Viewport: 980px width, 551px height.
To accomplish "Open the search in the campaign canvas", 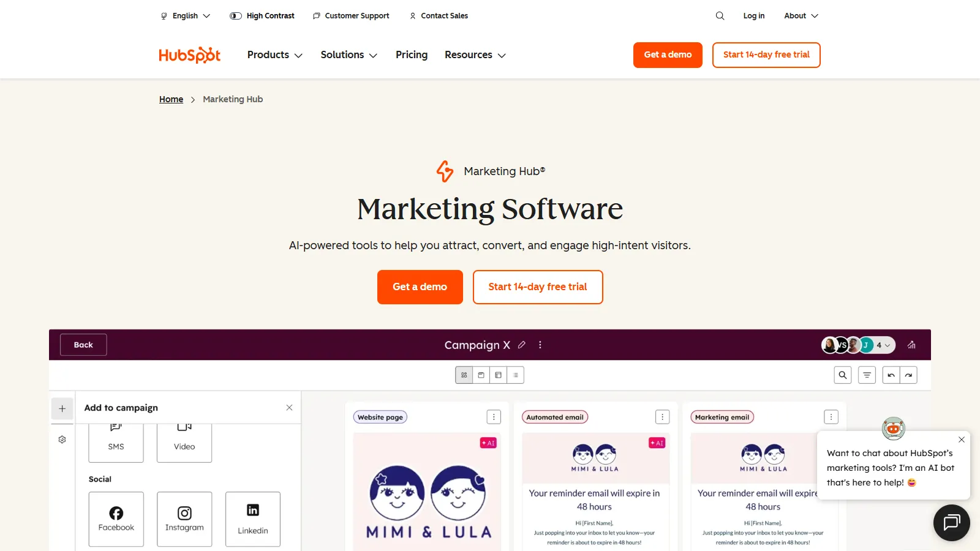I will pyautogui.click(x=842, y=375).
